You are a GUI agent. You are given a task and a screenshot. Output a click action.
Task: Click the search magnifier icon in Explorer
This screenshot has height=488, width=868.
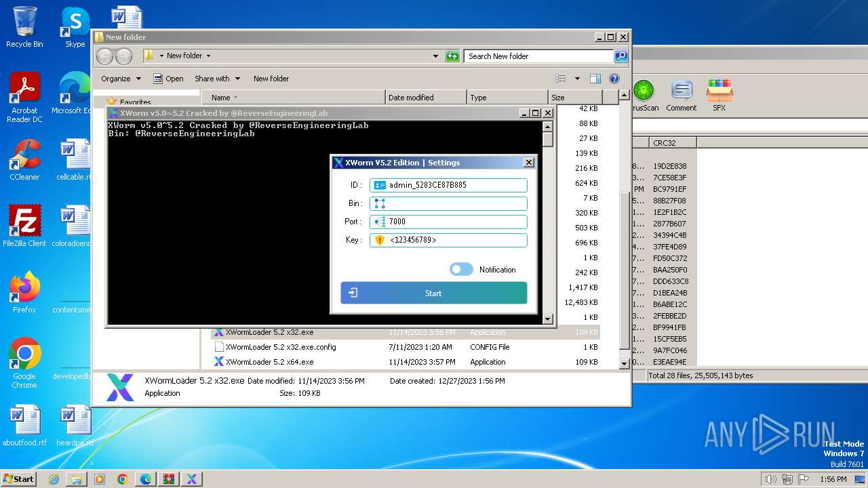(621, 56)
